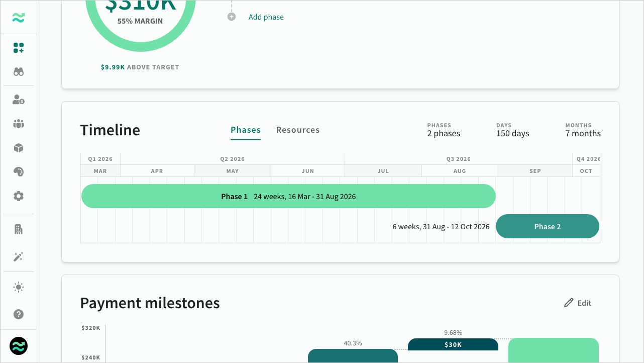Open the person with dollar icon
Screen dimensions: 644x363
(x=19, y=100)
